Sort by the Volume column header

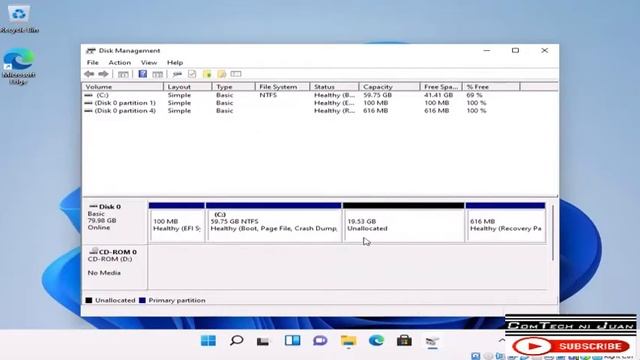pyautogui.click(x=122, y=87)
